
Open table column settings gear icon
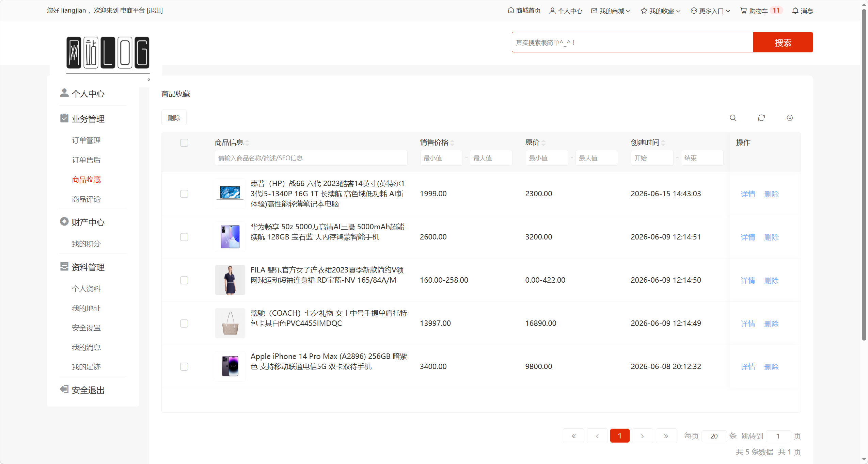[x=790, y=118]
